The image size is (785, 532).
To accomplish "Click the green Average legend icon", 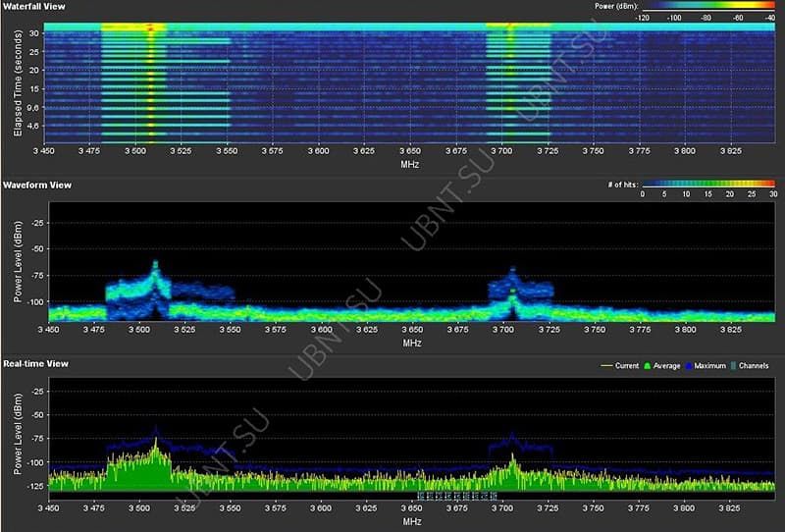I will [648, 366].
